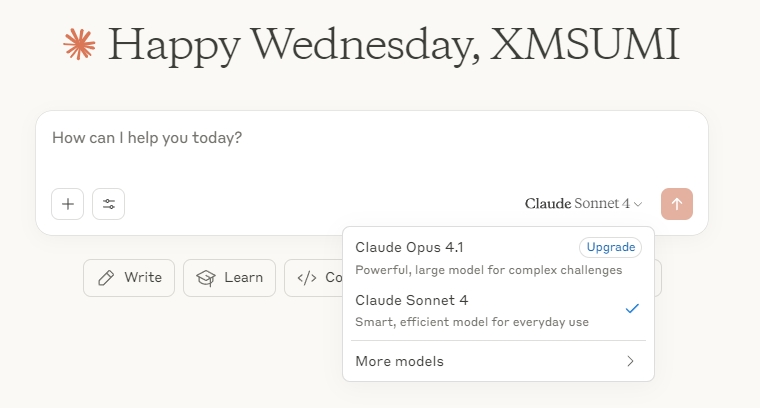
Task: Choose the Learn suggestion chip
Action: (229, 278)
